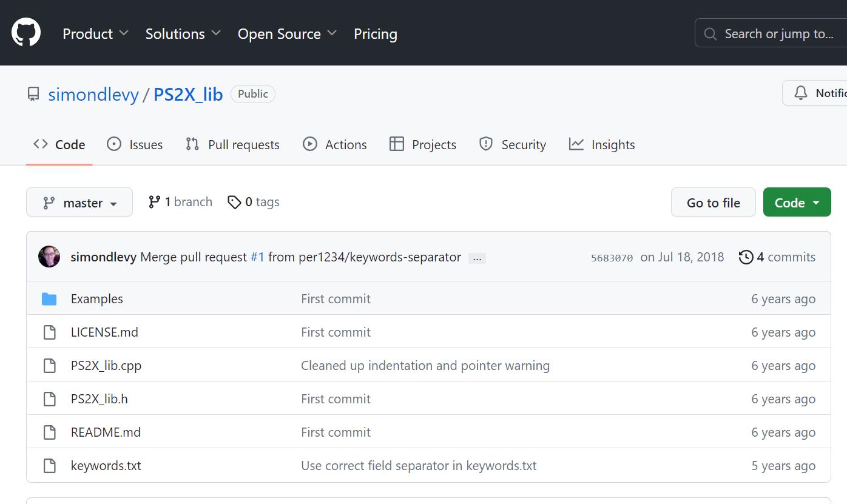Click Cleaned up indentation commit message
847x504 pixels.
pyautogui.click(x=425, y=366)
